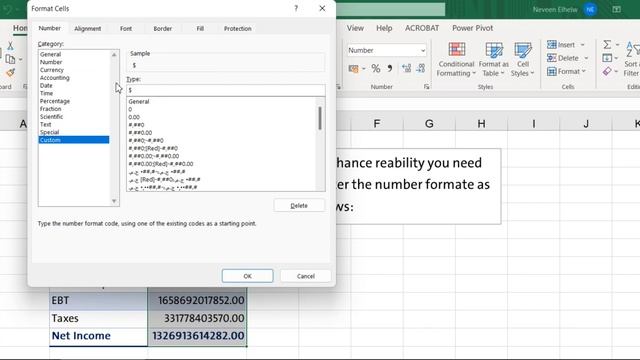This screenshot has width=640, height=360.
Task: Click the Clear eraser icon
Action: (607, 71)
